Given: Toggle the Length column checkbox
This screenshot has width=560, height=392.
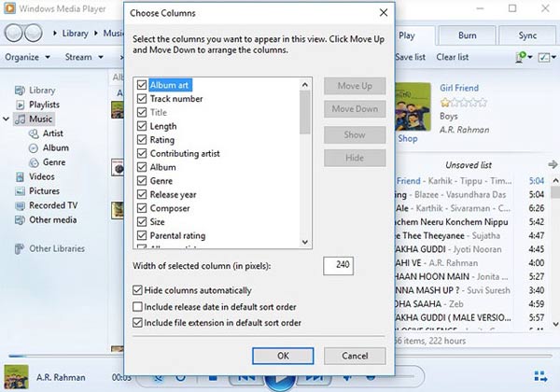Looking at the screenshot, I should pyautogui.click(x=142, y=126).
